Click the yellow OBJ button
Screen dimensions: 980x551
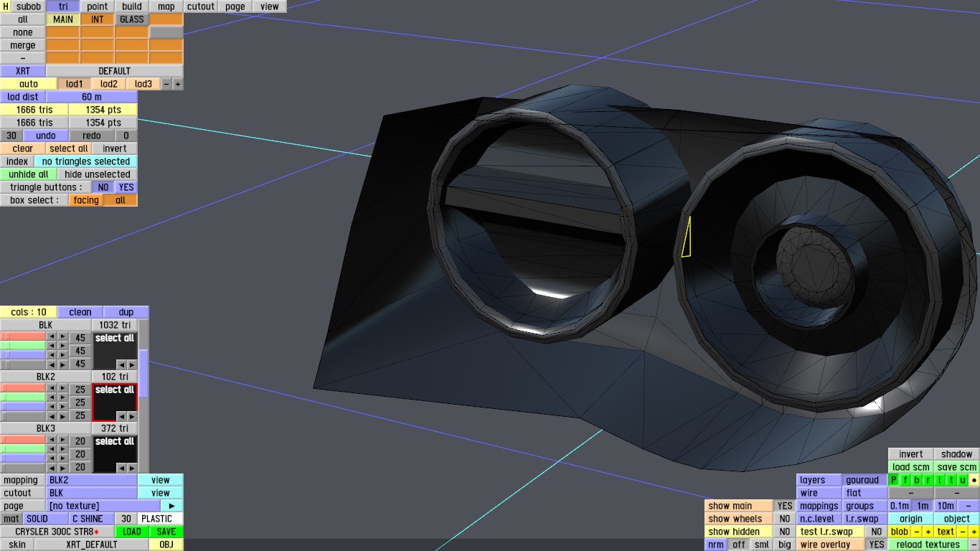[166, 545]
